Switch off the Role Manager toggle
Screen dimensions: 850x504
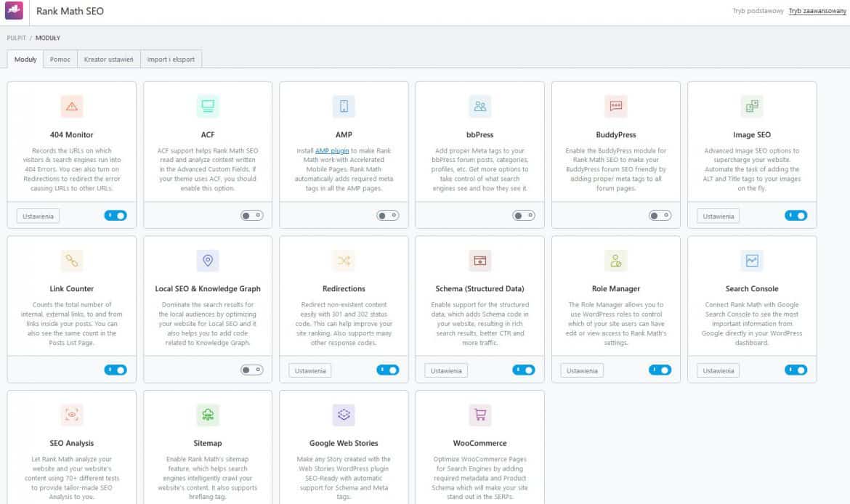(x=660, y=370)
